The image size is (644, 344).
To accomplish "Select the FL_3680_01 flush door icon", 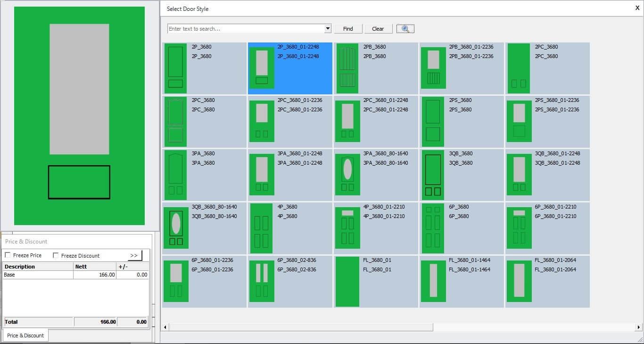I will 347,281.
